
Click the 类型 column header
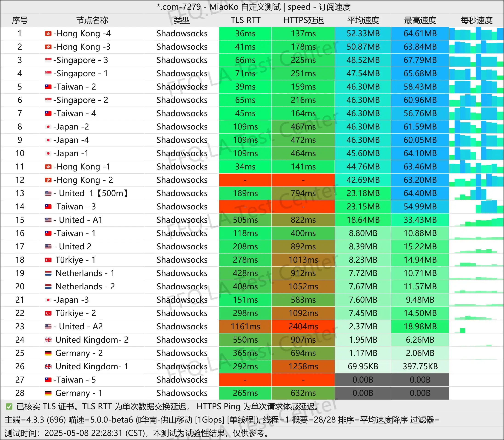(x=182, y=20)
